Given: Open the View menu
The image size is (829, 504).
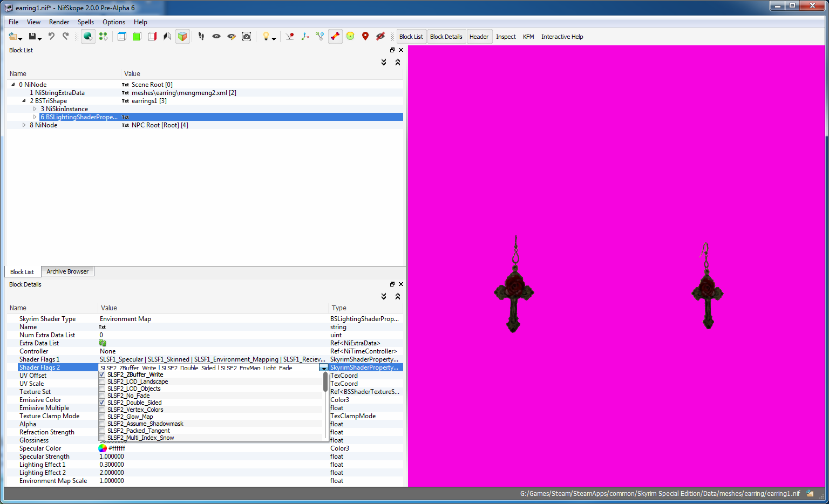Looking at the screenshot, I should [33, 22].
